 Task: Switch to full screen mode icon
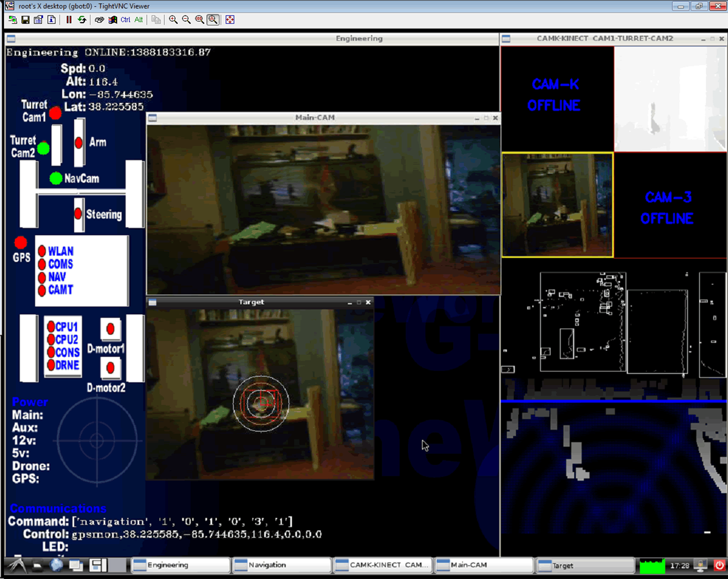[x=230, y=19]
